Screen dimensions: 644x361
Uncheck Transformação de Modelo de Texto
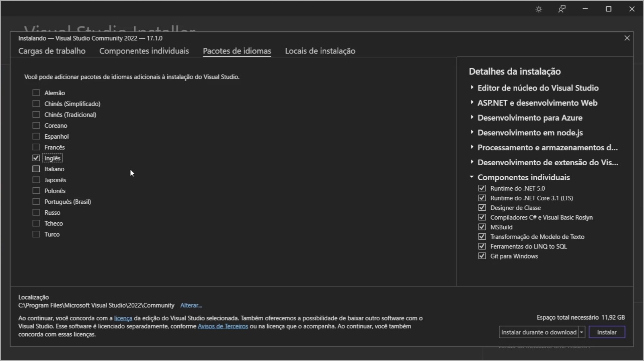(482, 236)
